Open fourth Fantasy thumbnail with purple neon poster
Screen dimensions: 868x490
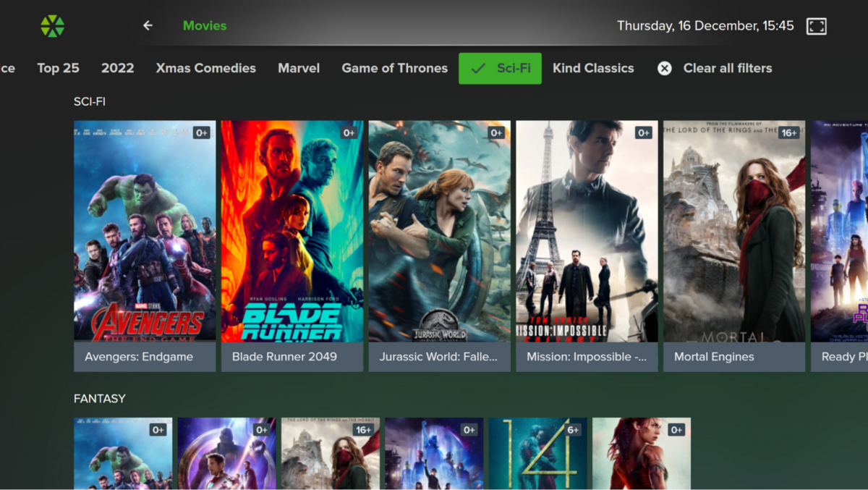coord(434,454)
